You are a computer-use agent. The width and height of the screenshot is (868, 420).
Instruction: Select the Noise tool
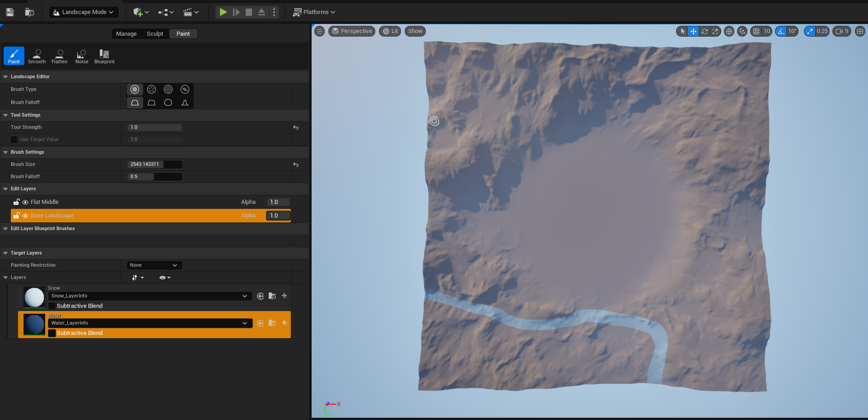(82, 56)
